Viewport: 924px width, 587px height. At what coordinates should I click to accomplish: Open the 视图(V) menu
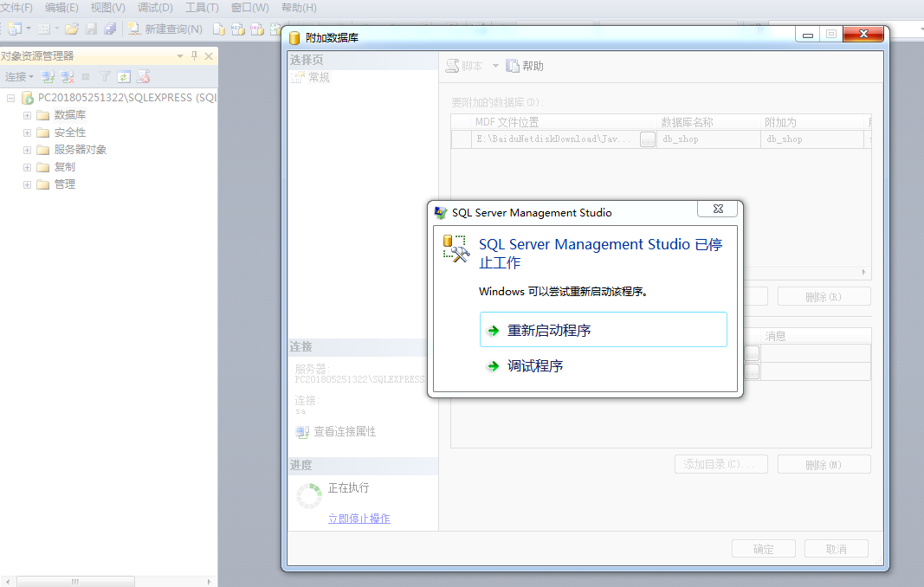pyautogui.click(x=108, y=8)
